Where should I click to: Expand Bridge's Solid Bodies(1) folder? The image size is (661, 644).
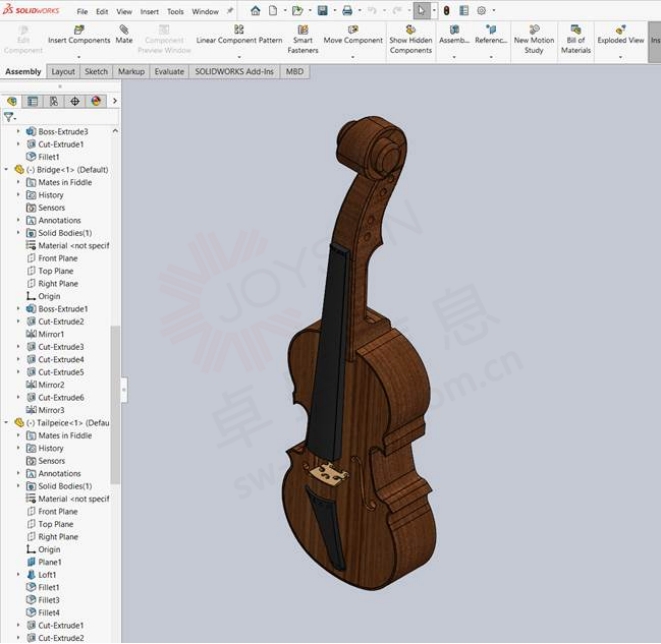point(18,233)
